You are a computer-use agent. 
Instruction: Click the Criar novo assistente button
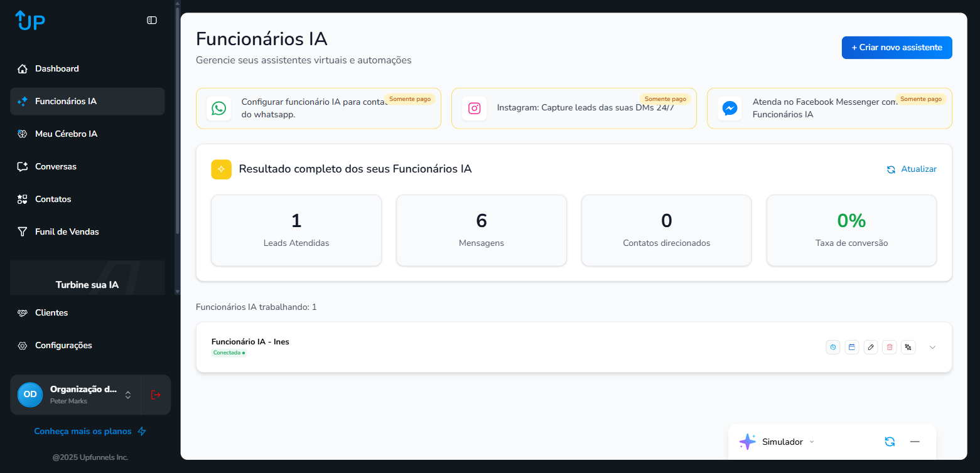pos(897,47)
